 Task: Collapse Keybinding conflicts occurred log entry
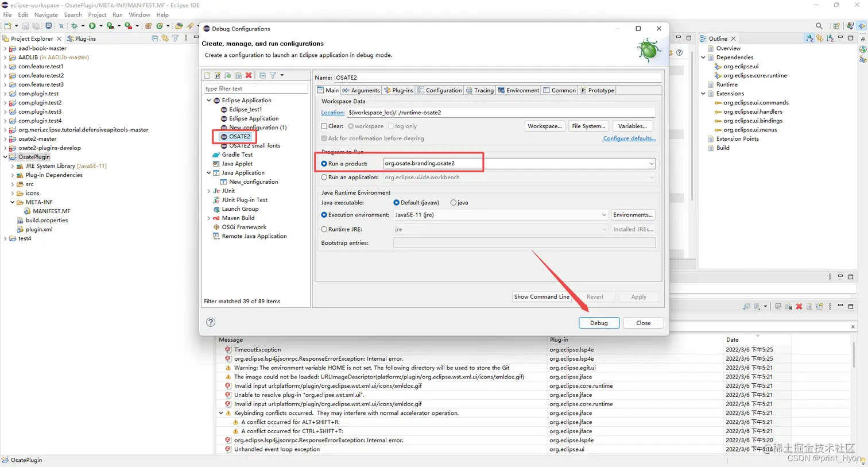coord(221,413)
